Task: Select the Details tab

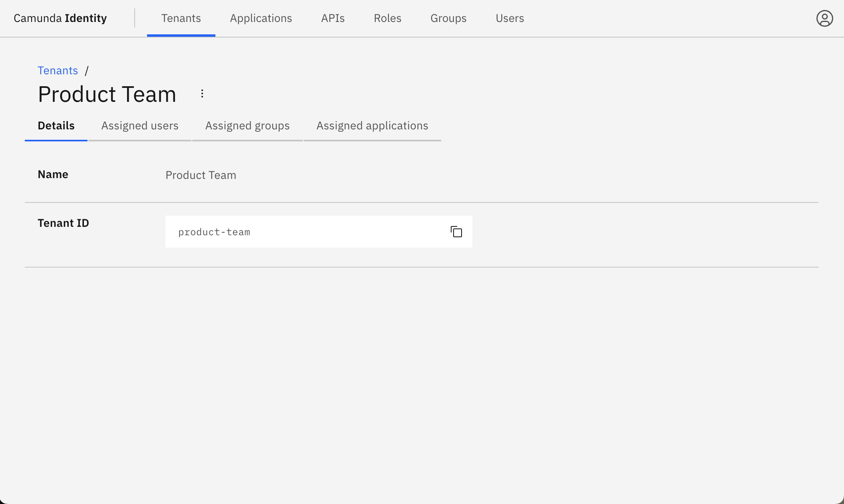Action: 56,126
